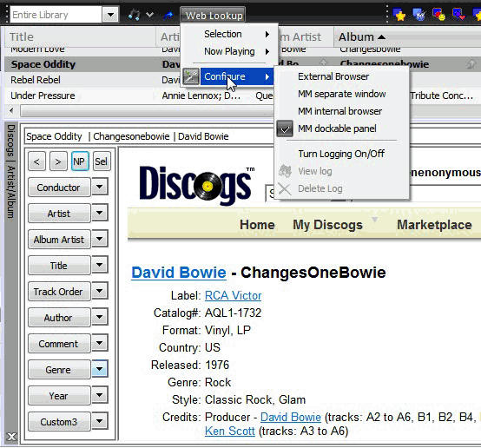Image resolution: width=481 pixels, height=448 pixels.
Task: Expand the Artist dropdown arrow
Action: (x=100, y=213)
